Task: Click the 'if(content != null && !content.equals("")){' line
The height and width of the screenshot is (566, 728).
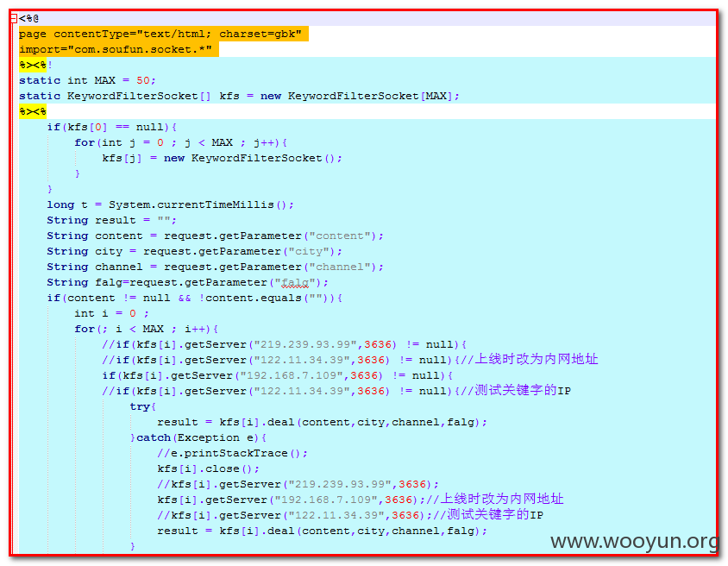Action: point(195,298)
